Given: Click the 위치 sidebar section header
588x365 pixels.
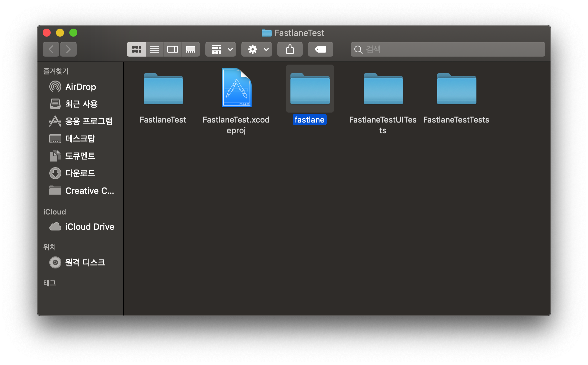Looking at the screenshot, I should point(49,247).
